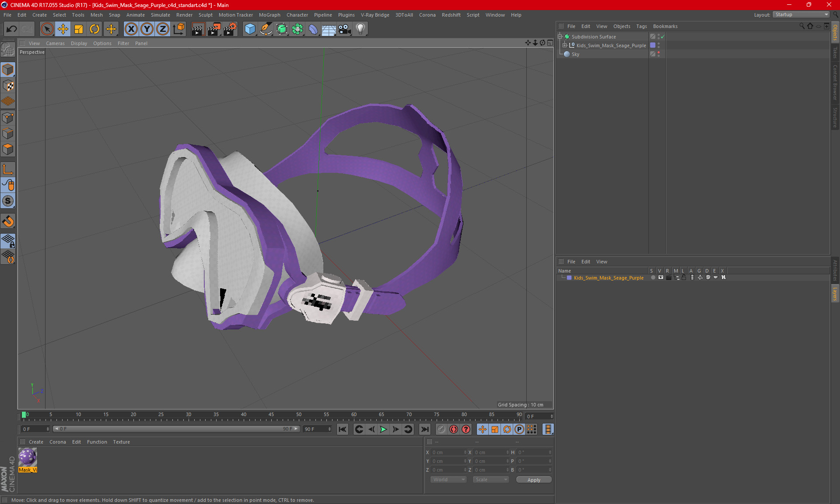The height and width of the screenshot is (504, 840).
Task: Open Object Manager Tags menu
Action: (641, 26)
